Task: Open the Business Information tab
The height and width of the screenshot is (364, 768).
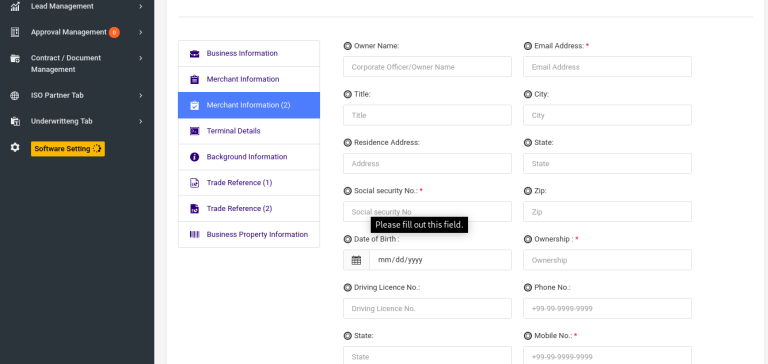Action: (x=249, y=53)
